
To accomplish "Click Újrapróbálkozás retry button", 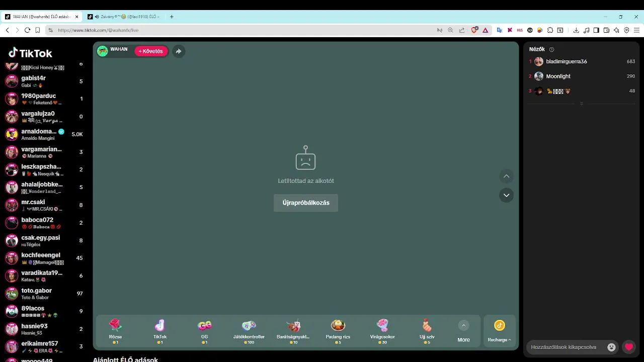I will click(306, 203).
